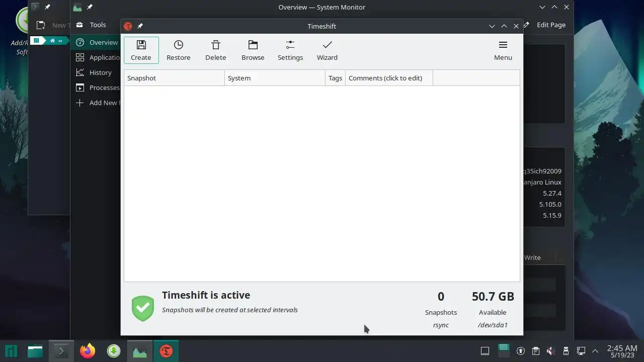The image size is (644, 362).
Task: Click the 0 Snapshots count
Action: click(x=441, y=297)
